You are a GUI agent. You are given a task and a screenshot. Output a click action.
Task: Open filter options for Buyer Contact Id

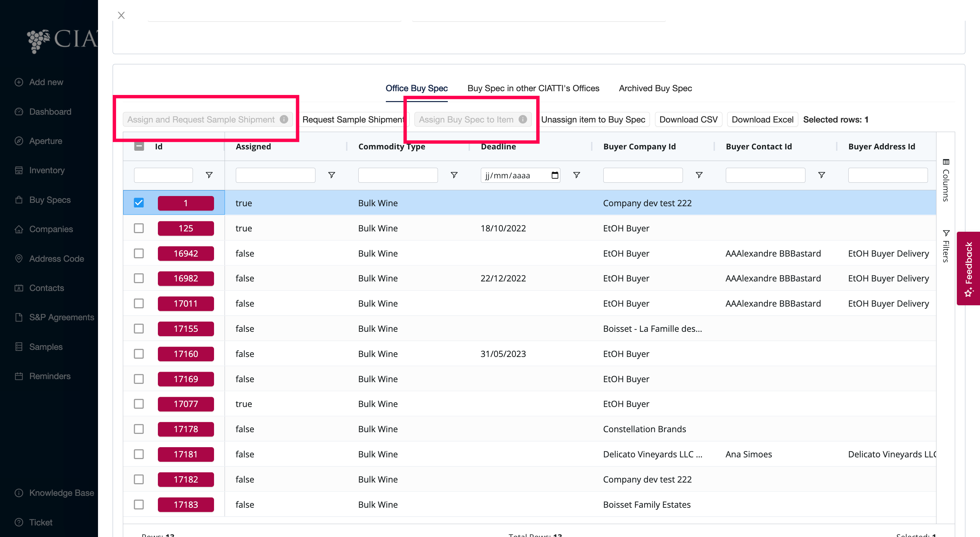[821, 175]
